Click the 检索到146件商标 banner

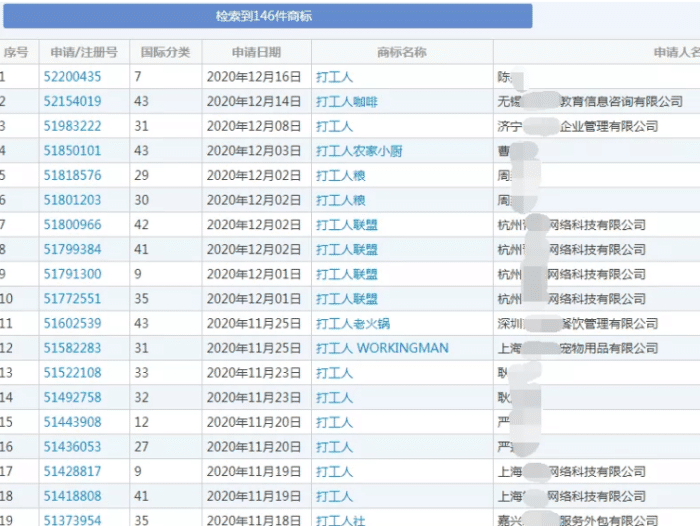pos(268,16)
